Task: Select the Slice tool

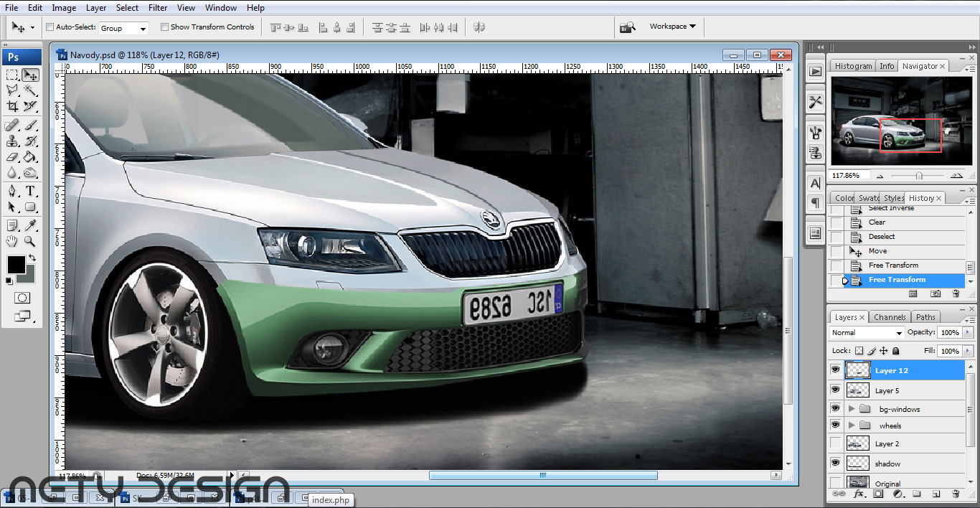Action: pos(30,106)
